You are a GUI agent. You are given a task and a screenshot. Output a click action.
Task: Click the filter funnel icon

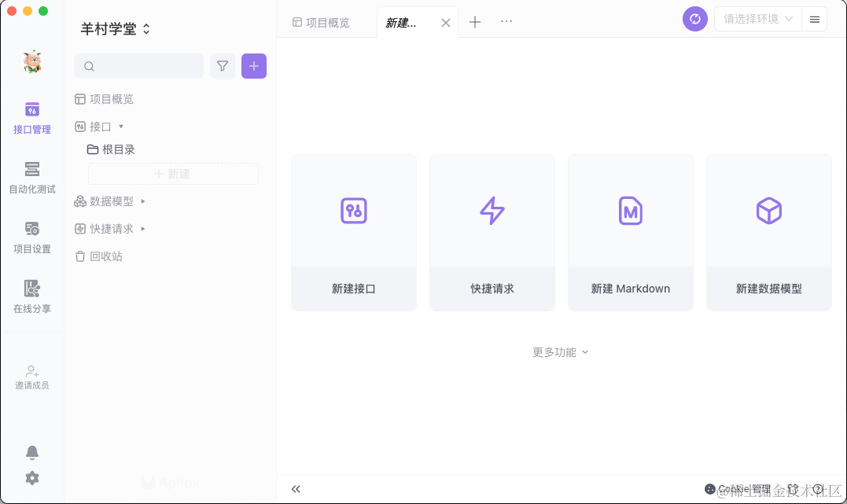(223, 66)
